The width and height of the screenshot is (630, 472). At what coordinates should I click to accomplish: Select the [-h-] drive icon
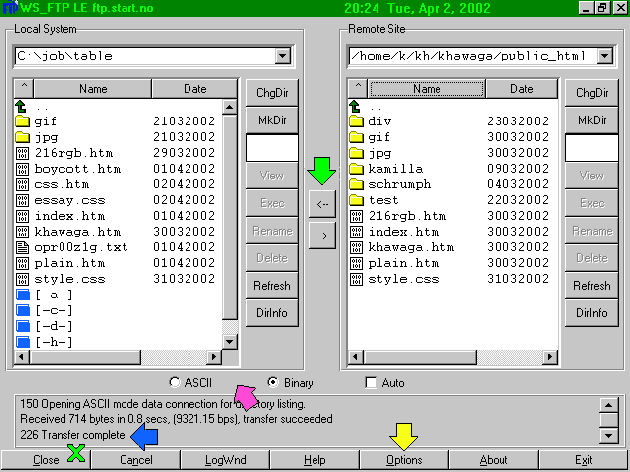click(x=23, y=342)
